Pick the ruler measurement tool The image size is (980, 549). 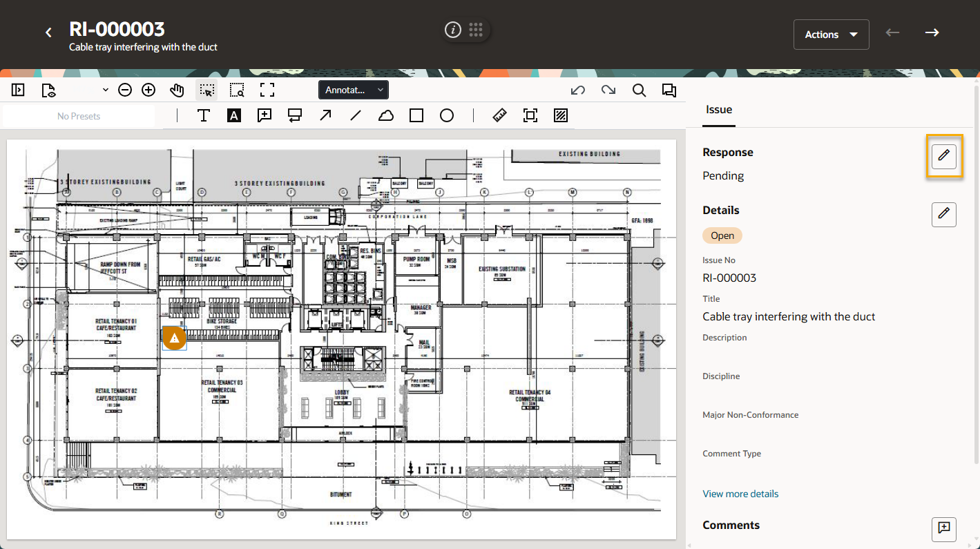500,116
